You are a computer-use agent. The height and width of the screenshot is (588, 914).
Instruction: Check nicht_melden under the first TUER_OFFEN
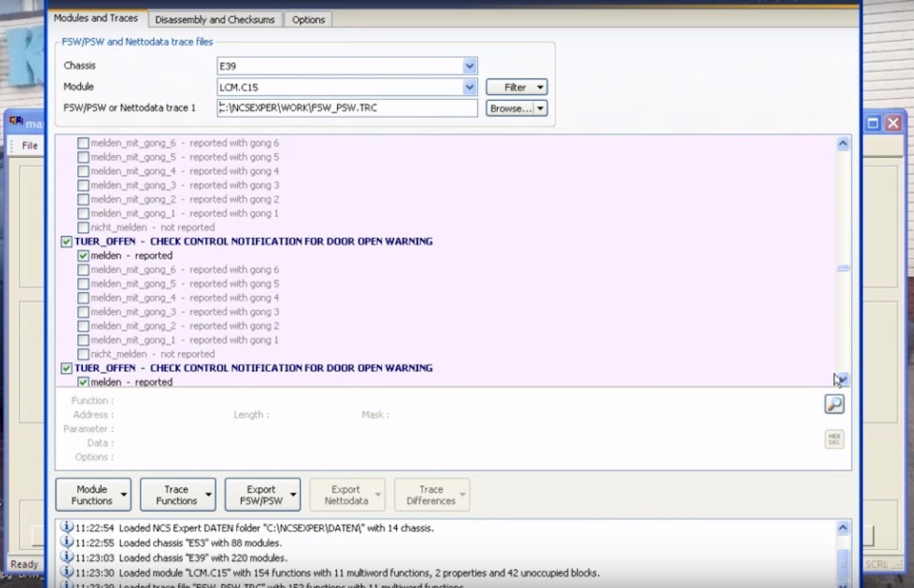pos(84,354)
